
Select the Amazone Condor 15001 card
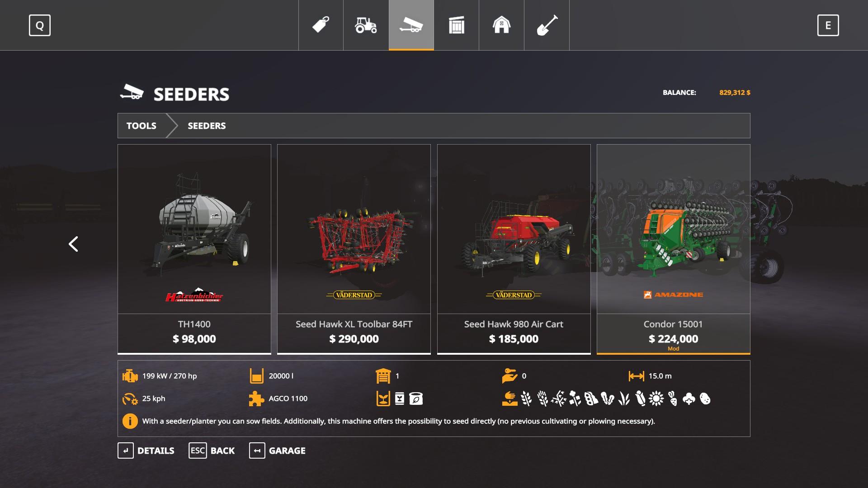(x=674, y=249)
